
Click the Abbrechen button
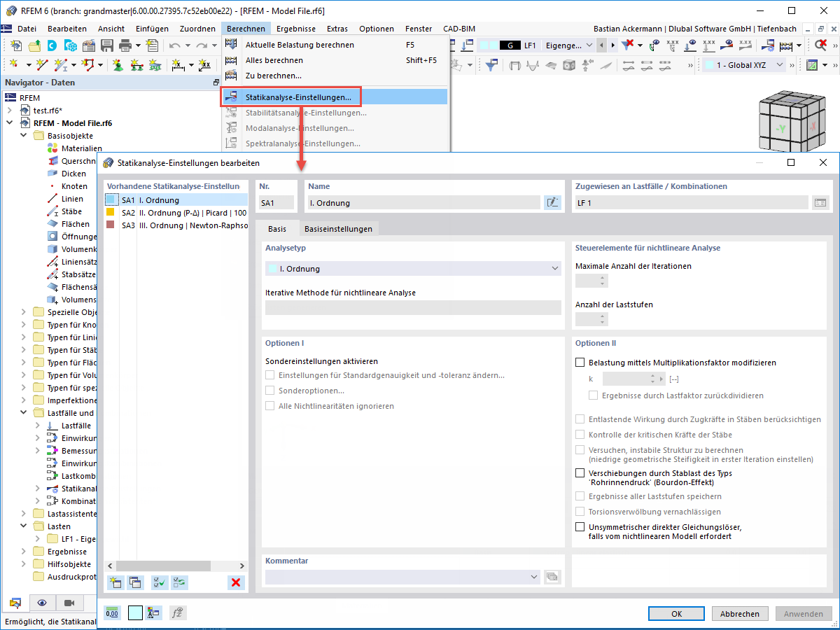pyautogui.click(x=739, y=614)
